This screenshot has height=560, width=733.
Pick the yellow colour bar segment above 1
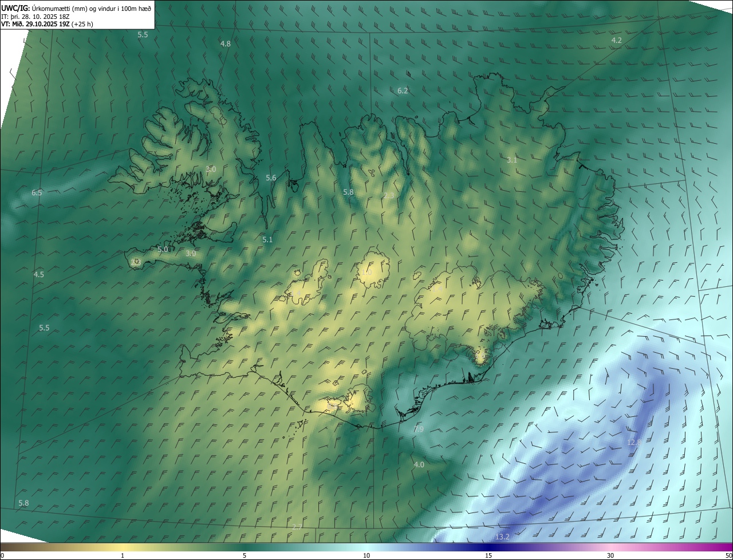(123, 547)
